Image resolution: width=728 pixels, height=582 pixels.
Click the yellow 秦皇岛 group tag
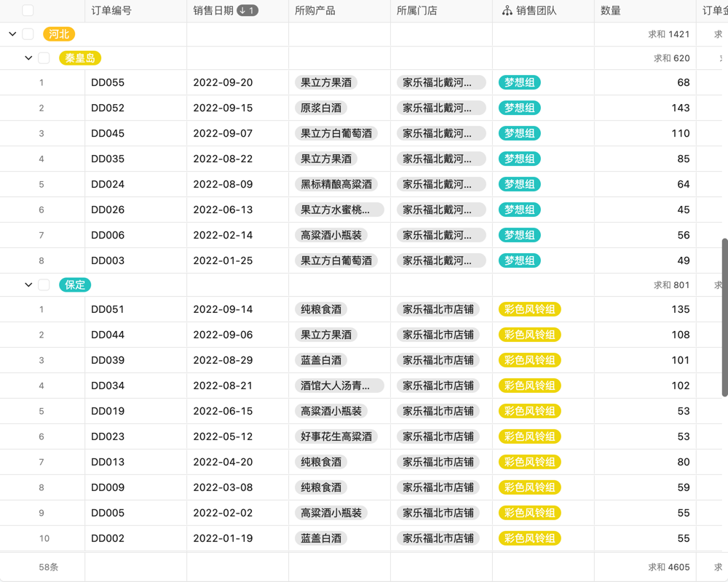pos(79,57)
